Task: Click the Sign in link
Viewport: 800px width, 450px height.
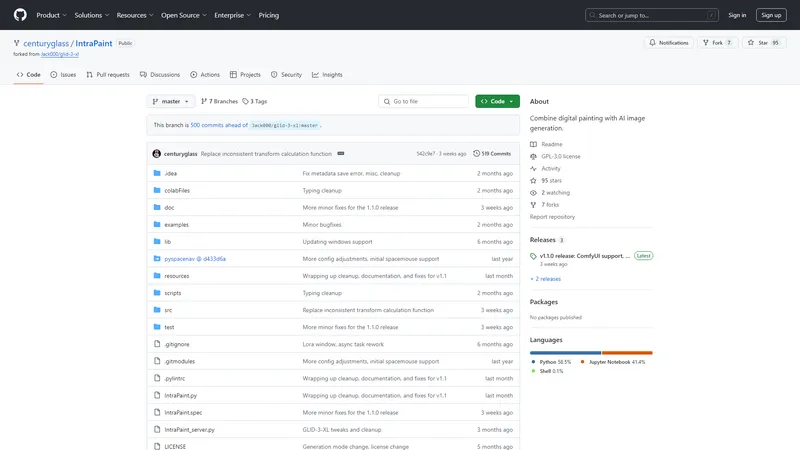Action: (x=737, y=15)
